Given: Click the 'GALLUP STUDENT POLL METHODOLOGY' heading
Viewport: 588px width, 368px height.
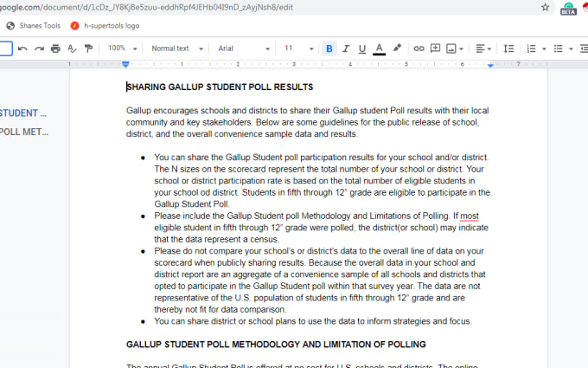Looking at the screenshot, I should tap(276, 345).
